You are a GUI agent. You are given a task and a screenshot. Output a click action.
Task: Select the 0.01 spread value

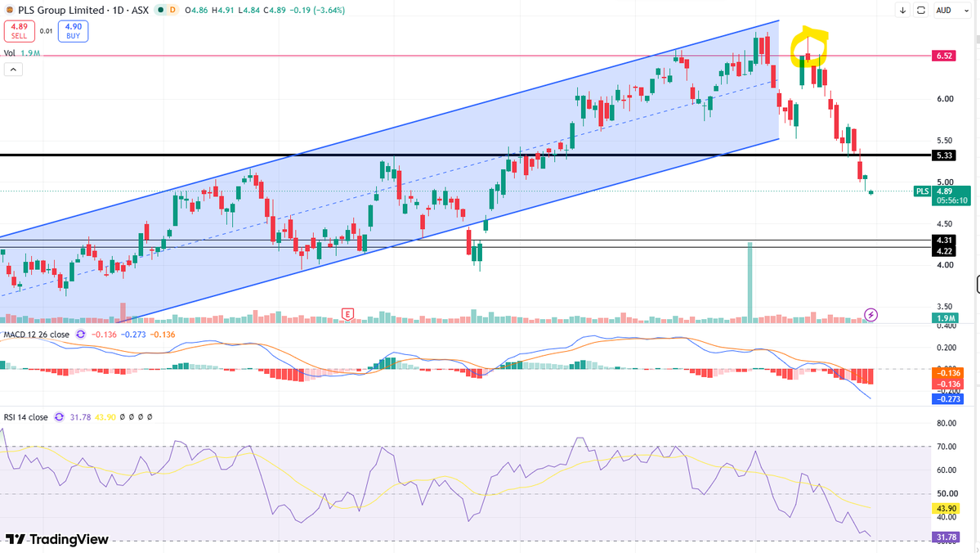47,30
